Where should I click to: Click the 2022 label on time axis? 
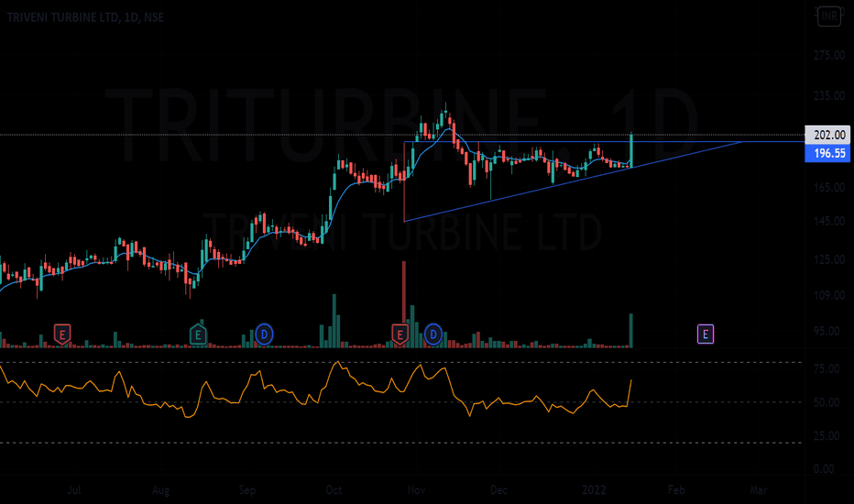[x=594, y=490]
